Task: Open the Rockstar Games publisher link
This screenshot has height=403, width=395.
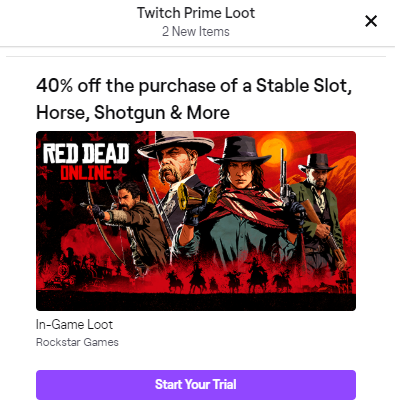Action: [77, 342]
